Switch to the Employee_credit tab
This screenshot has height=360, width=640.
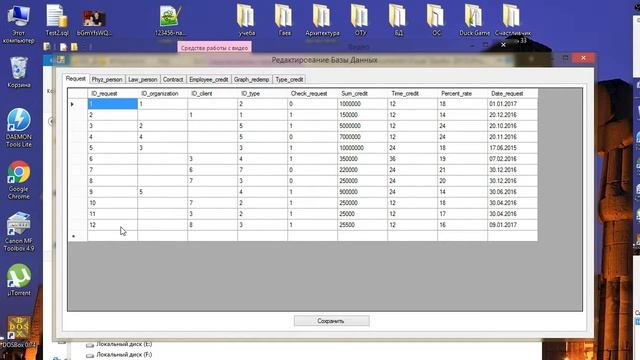[209, 80]
